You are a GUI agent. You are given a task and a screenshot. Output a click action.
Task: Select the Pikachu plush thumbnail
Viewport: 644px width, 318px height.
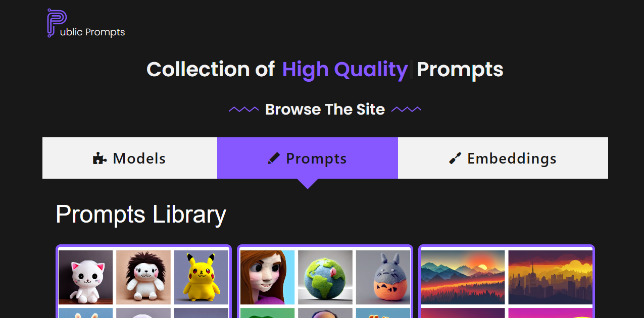[202, 277]
